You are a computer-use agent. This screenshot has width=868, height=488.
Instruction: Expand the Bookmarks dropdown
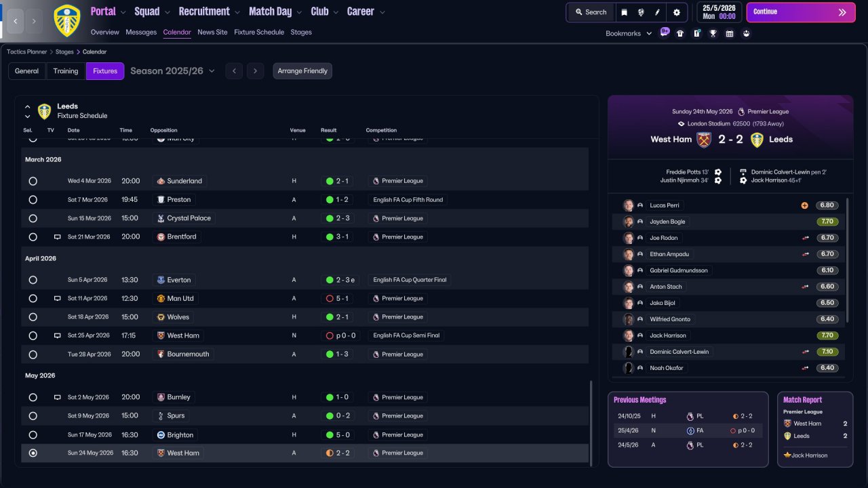tap(629, 33)
